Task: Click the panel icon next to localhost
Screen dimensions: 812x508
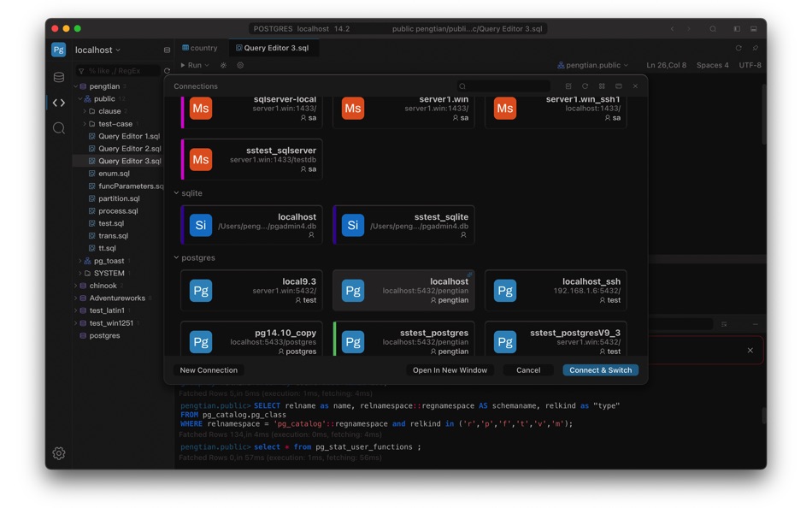Action: 167,50
